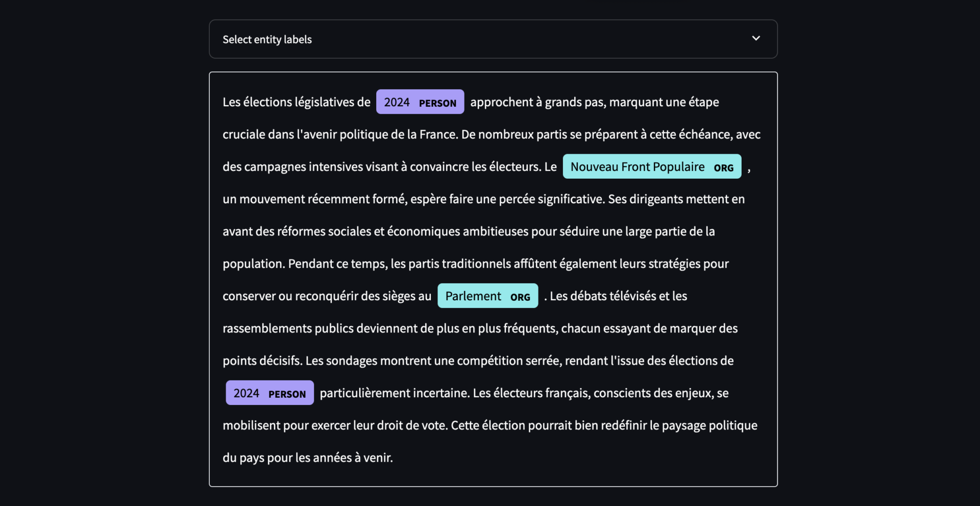The width and height of the screenshot is (980, 506).
Task: Open the Select entity labels dropdown
Action: [x=493, y=39]
